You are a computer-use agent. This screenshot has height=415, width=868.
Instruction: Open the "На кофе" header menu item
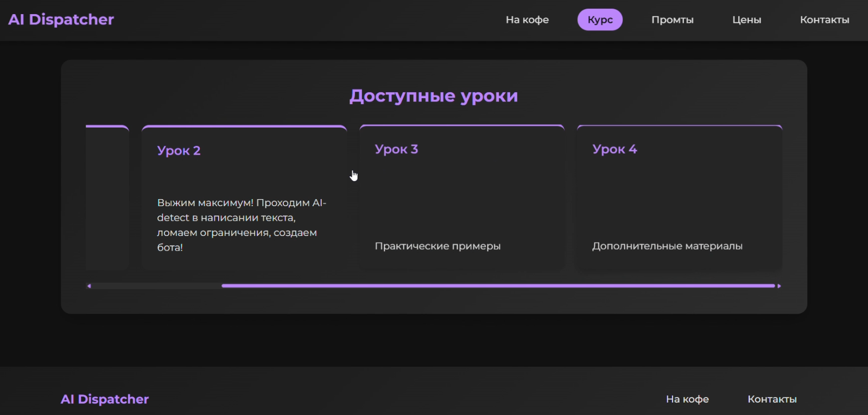click(527, 20)
